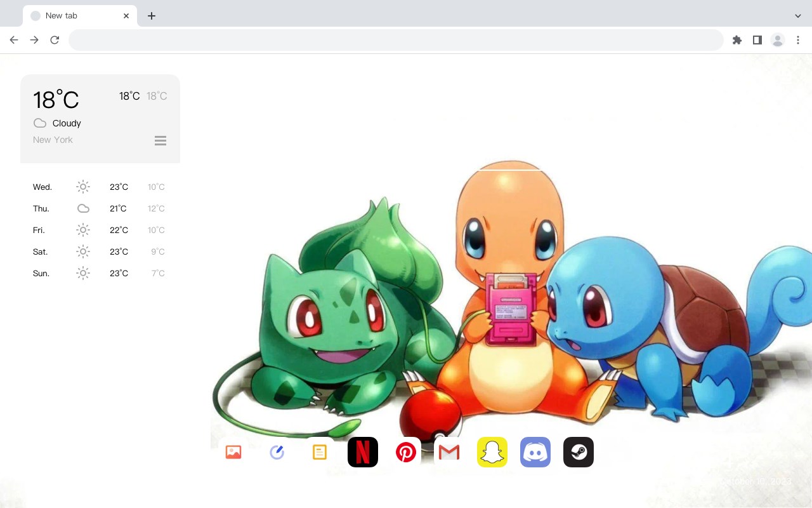Open the Gmail shortcut
The height and width of the screenshot is (508, 812).
(449, 452)
